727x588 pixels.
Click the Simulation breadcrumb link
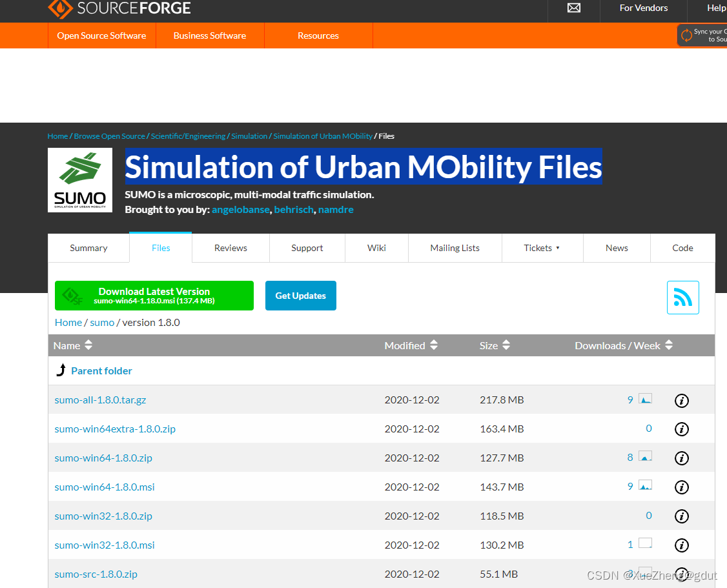pos(249,136)
